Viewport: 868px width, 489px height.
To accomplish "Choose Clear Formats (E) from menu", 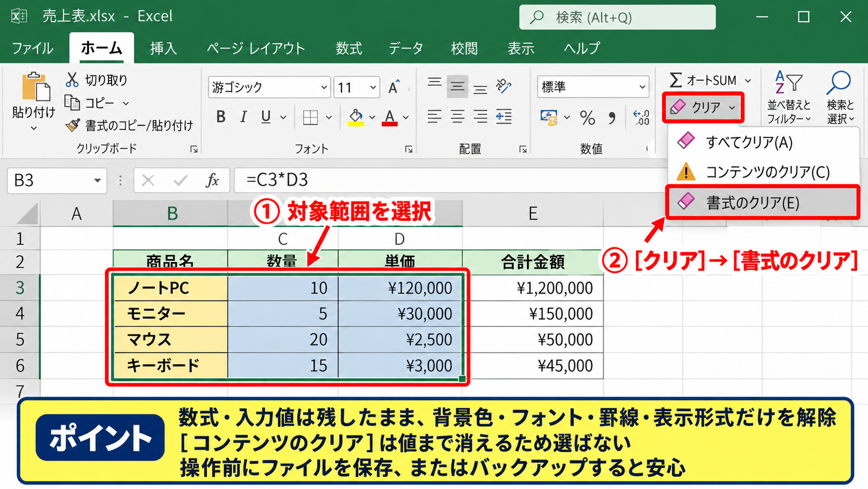I will point(762,202).
